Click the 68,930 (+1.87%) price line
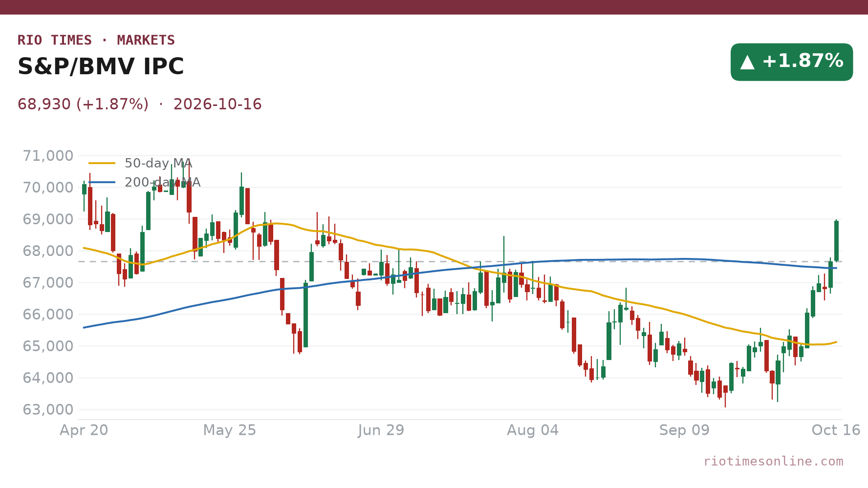The image size is (868, 488). tap(139, 105)
